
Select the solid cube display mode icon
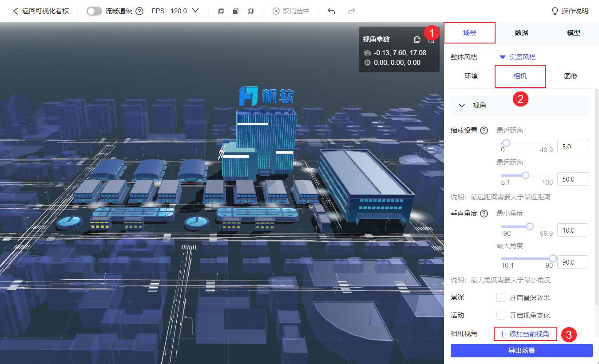(x=235, y=11)
